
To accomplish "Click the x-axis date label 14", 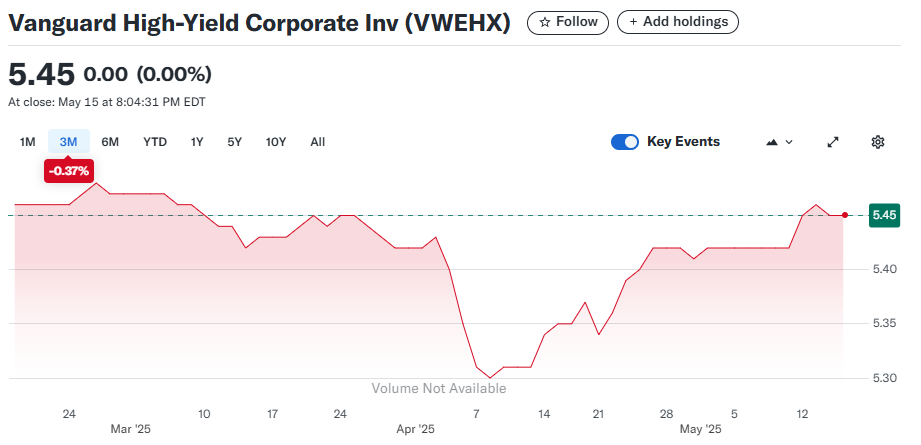I will (544, 414).
